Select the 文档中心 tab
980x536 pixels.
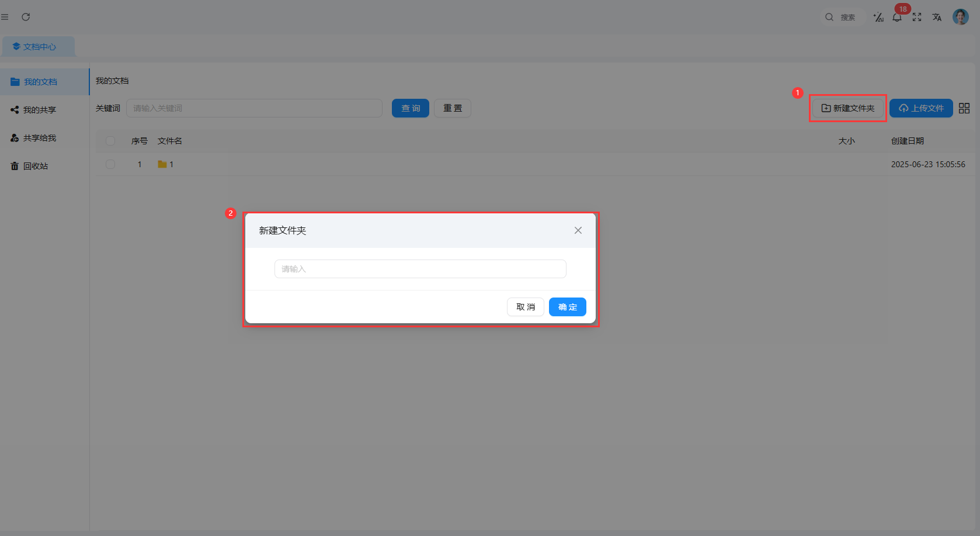39,47
